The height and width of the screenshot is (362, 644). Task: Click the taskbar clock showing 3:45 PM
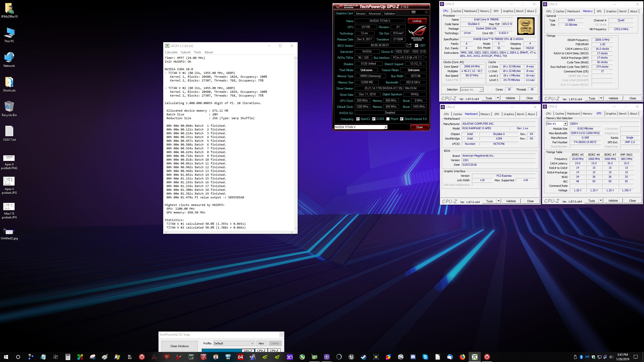(623, 357)
